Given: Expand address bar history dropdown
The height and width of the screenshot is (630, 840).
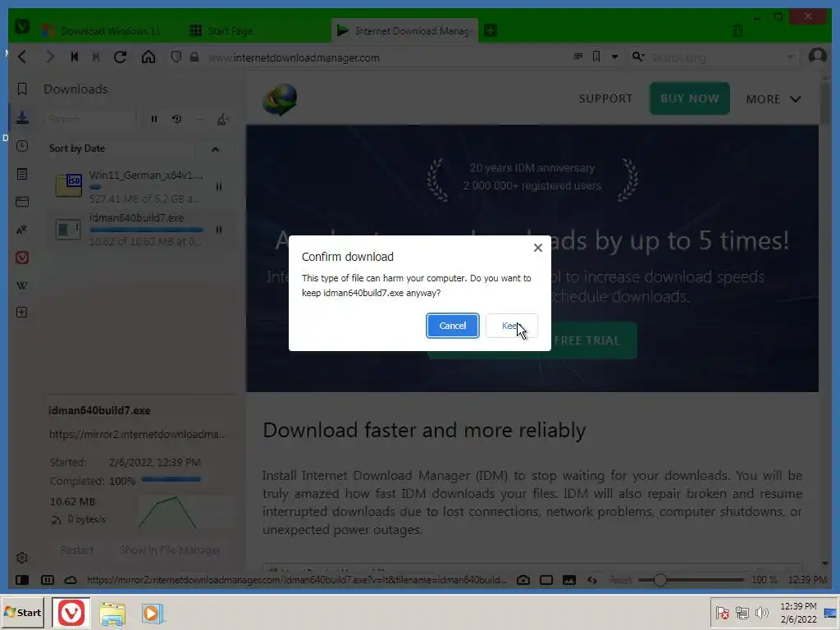Looking at the screenshot, I should (615, 57).
